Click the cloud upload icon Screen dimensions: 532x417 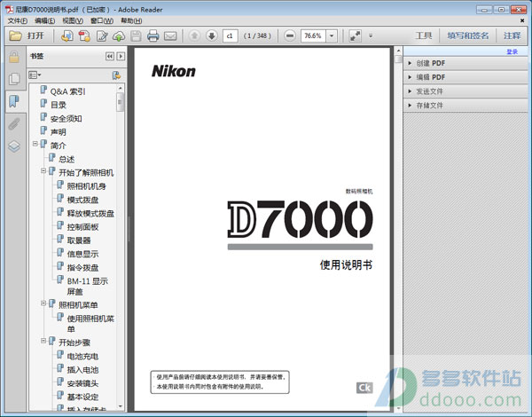[x=119, y=36]
